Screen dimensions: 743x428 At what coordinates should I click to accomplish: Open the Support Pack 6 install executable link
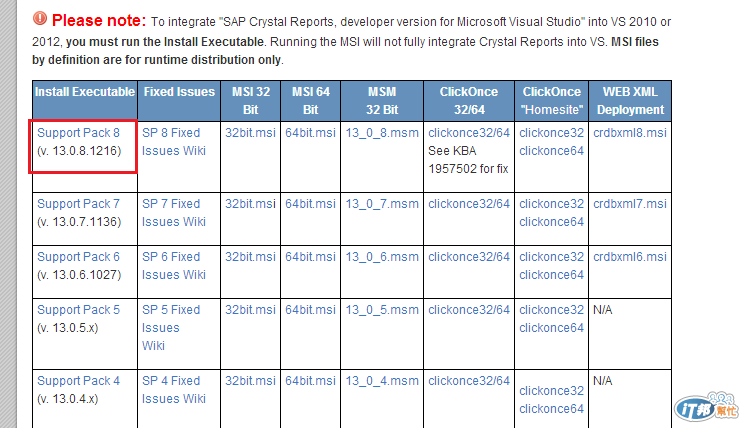pos(78,257)
